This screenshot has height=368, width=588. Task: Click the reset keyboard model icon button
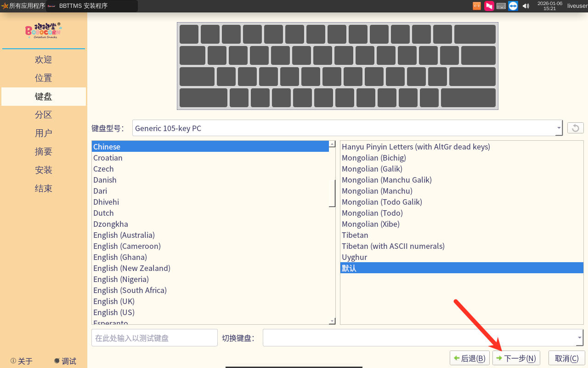click(x=576, y=128)
